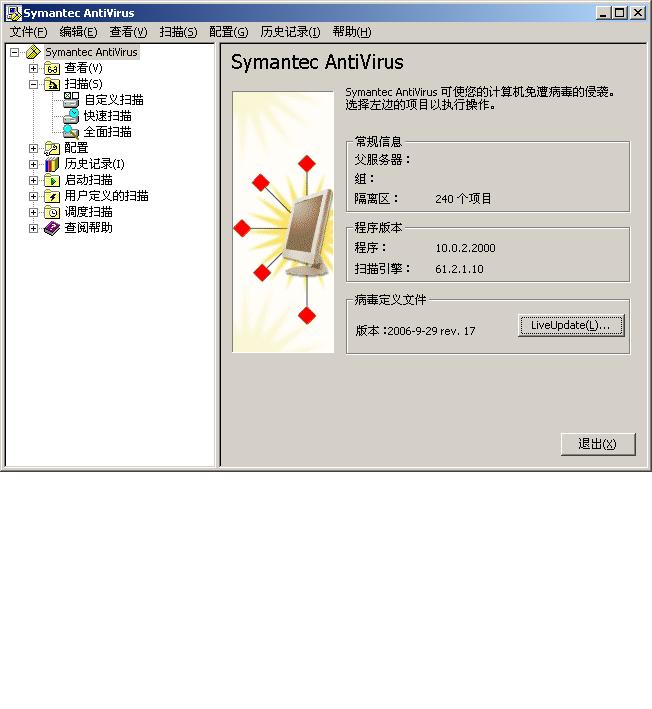Screen dimensions: 652x709
Task: Click the LiveUpdate(L)... button
Action: (571, 326)
